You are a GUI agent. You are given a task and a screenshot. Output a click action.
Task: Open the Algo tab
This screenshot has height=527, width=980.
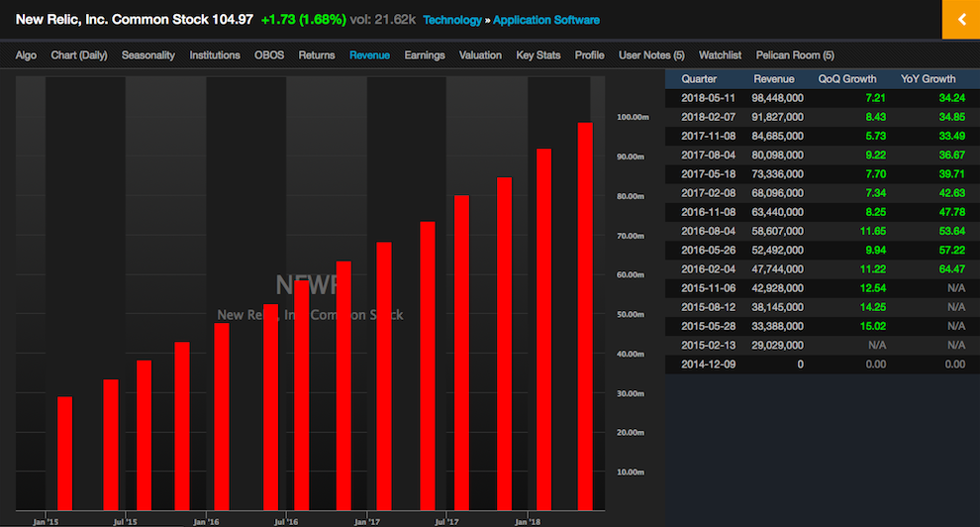[x=26, y=55]
